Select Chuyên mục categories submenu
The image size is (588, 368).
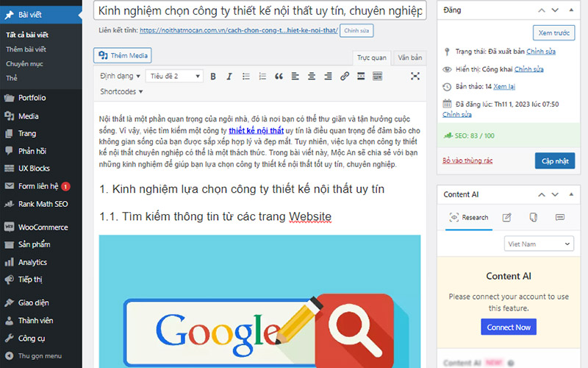(24, 64)
